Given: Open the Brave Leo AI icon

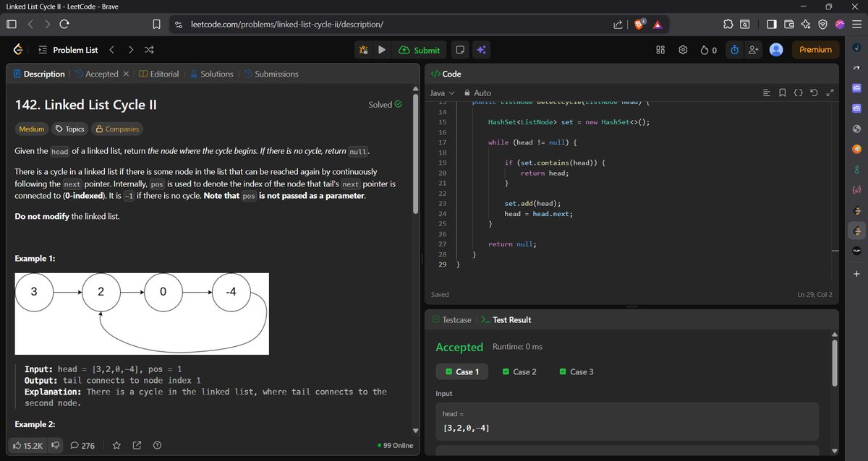Looking at the screenshot, I should click(806, 24).
